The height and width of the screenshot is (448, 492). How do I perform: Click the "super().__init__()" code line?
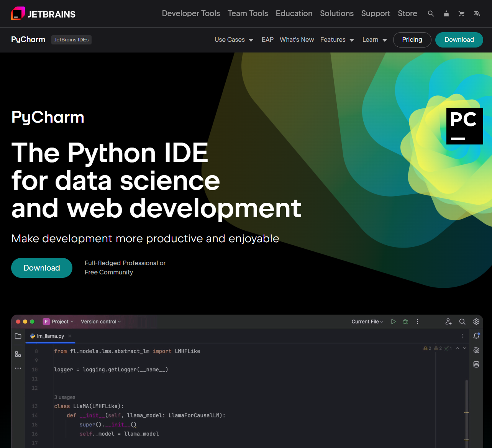(108, 425)
